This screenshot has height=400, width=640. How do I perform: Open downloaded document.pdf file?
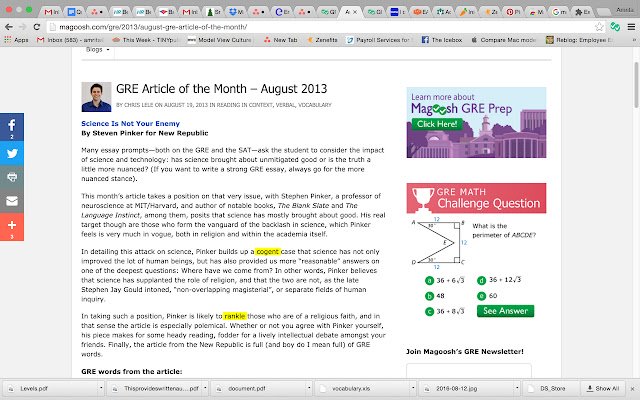(x=260, y=389)
